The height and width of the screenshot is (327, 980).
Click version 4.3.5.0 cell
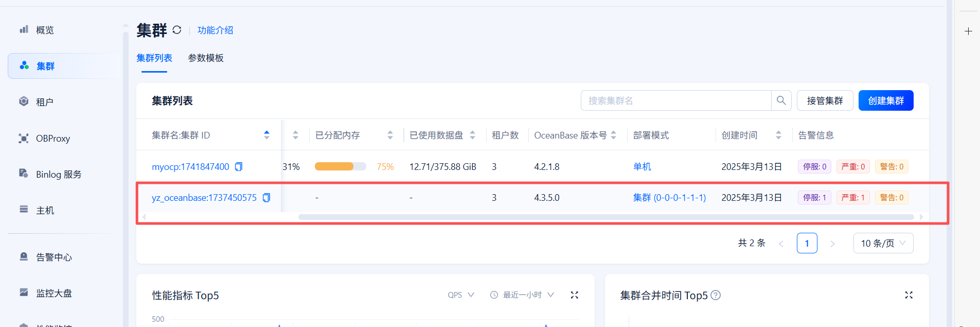(547, 198)
